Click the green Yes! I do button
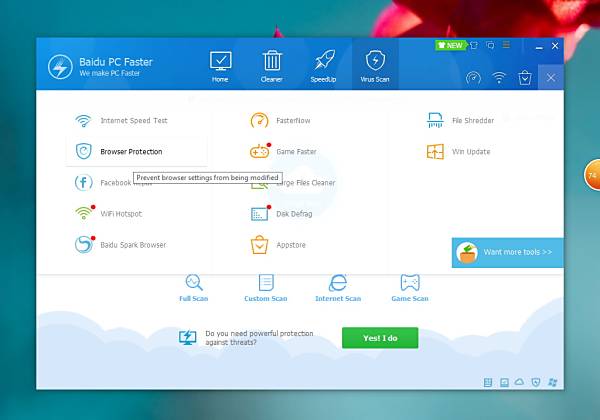 (380, 338)
